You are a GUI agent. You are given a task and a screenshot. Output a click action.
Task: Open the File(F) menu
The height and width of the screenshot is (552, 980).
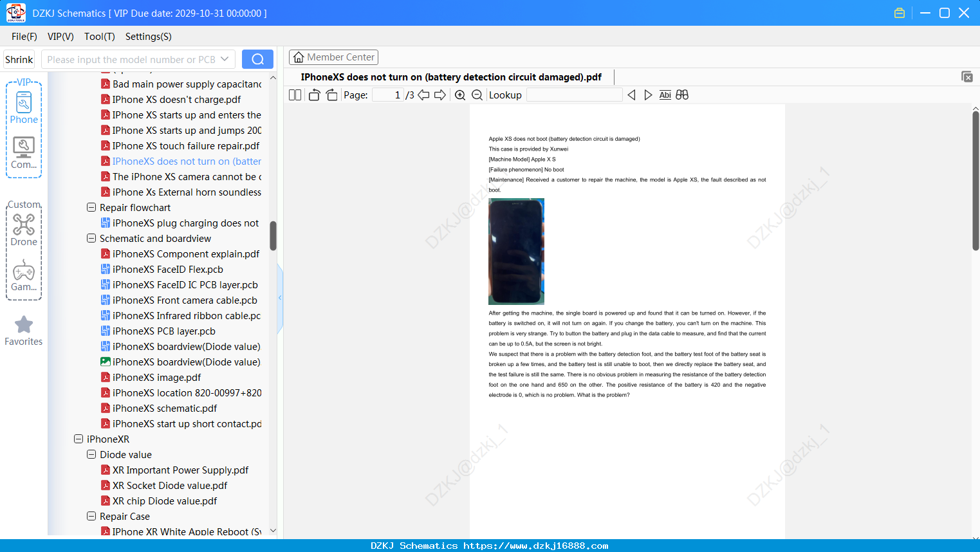pyautogui.click(x=24, y=37)
